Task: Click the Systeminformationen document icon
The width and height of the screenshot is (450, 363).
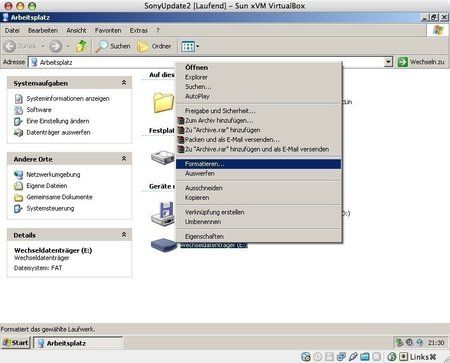Action: pos(18,99)
